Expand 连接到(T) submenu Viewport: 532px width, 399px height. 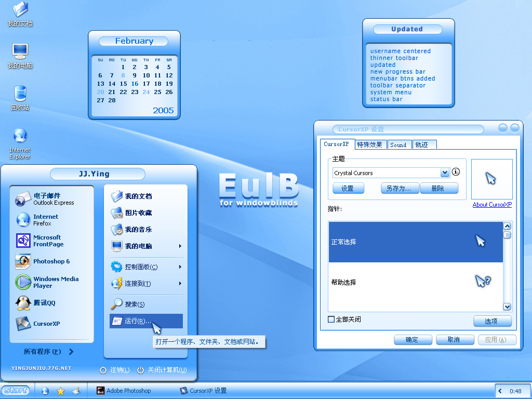(x=180, y=283)
